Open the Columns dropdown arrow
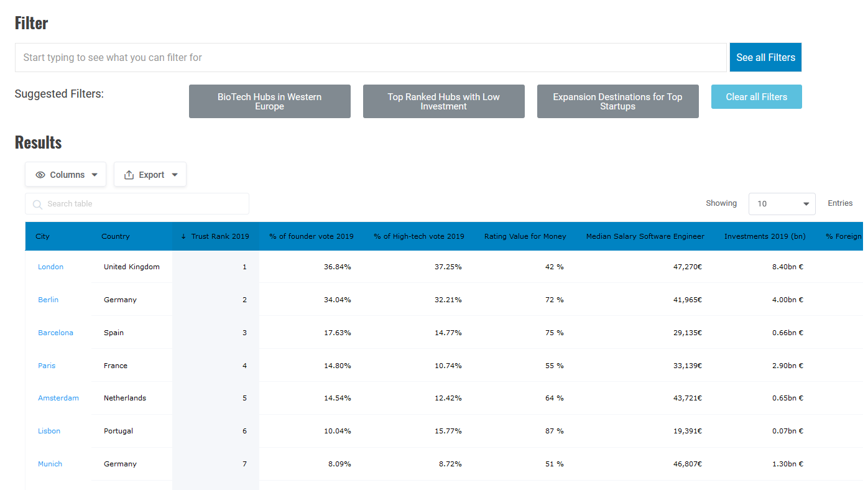Viewport: 868px width, 490px height. pyautogui.click(x=95, y=175)
